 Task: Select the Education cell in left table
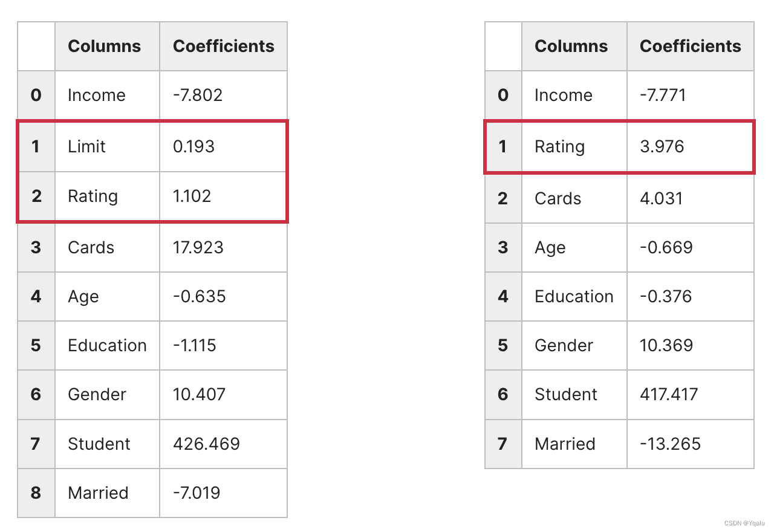click(x=107, y=346)
